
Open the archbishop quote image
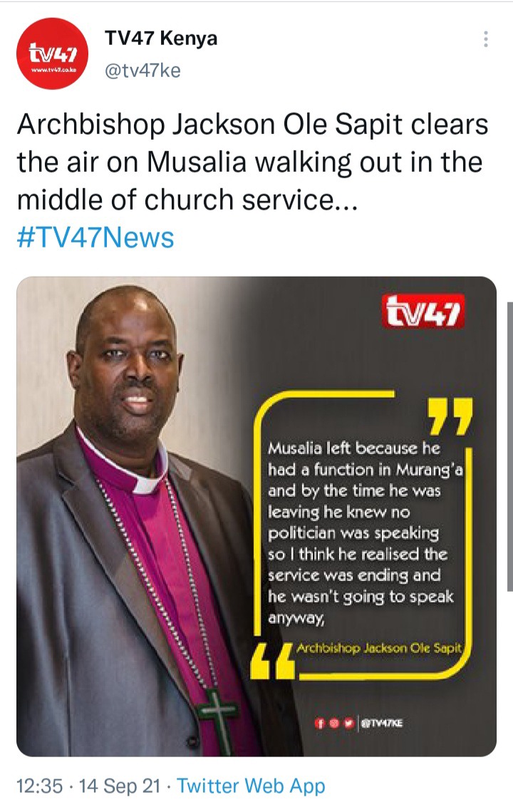(256, 516)
